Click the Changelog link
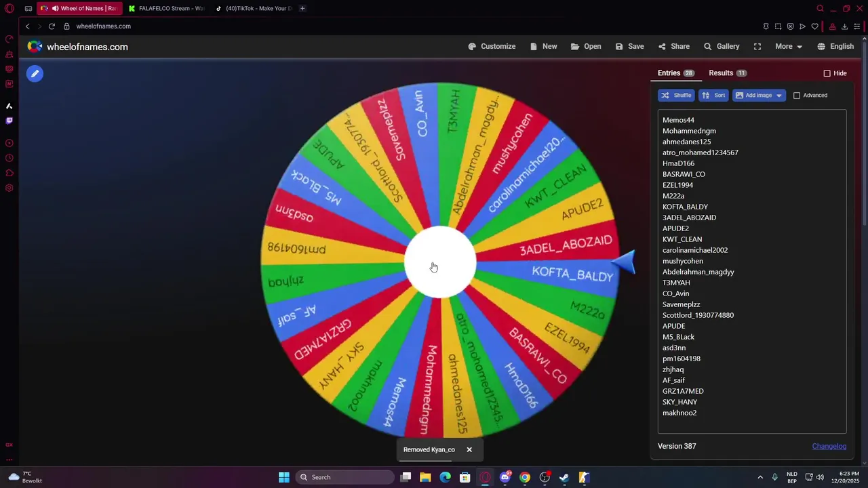 [829, 446]
